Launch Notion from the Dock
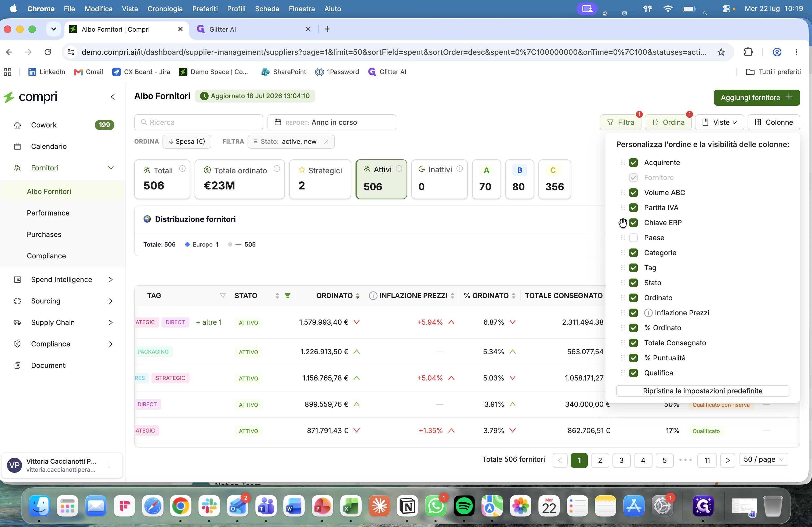 (407, 506)
